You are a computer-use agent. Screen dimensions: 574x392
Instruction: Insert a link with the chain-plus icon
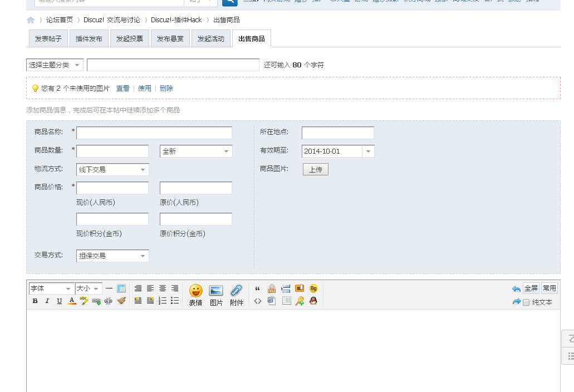96,301
